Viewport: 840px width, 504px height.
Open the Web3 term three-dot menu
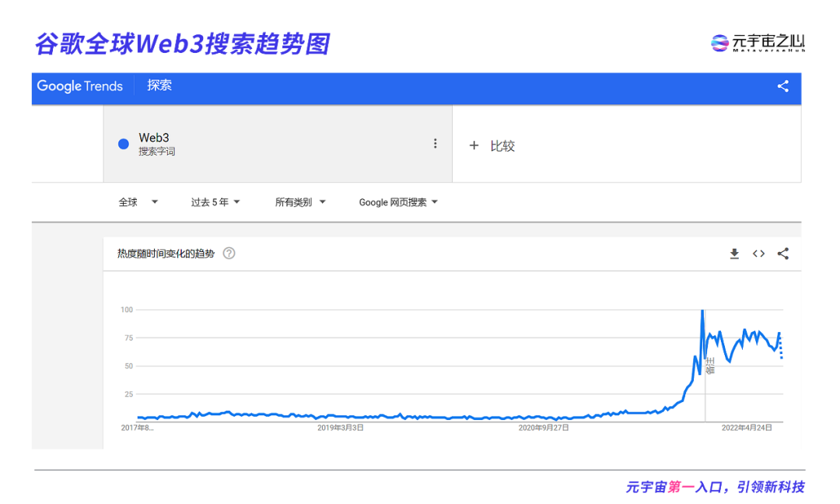pos(435,144)
